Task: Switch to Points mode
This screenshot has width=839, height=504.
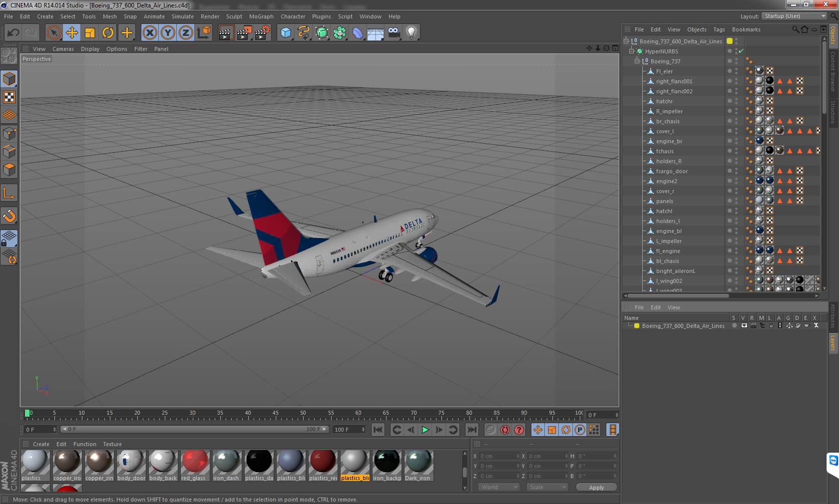Action: coord(9,133)
